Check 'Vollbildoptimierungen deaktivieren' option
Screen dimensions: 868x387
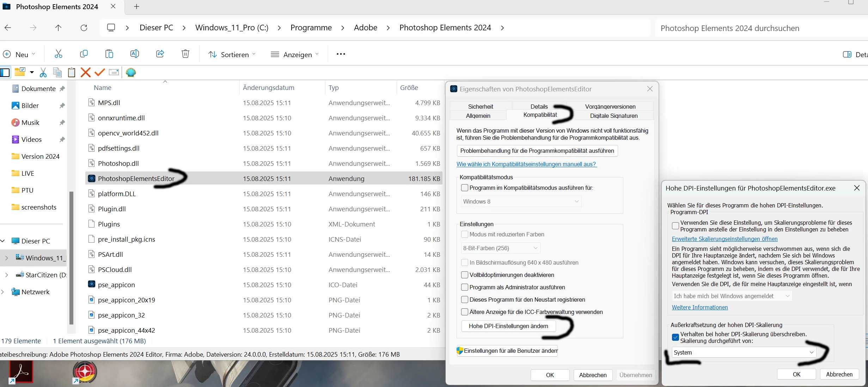(465, 275)
